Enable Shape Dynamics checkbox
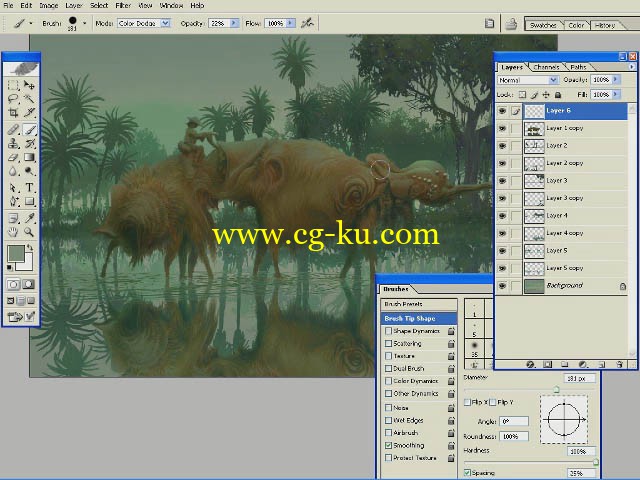Image resolution: width=640 pixels, height=480 pixels. [x=389, y=331]
